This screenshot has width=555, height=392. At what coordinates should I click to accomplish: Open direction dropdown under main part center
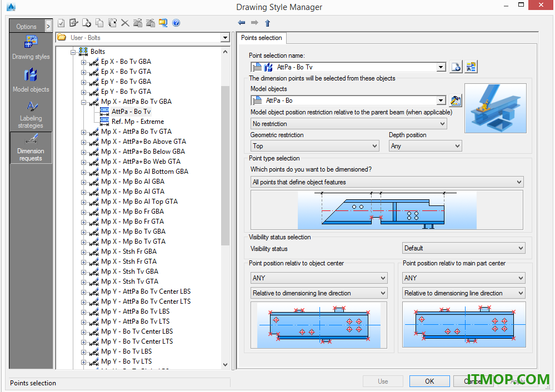464,293
